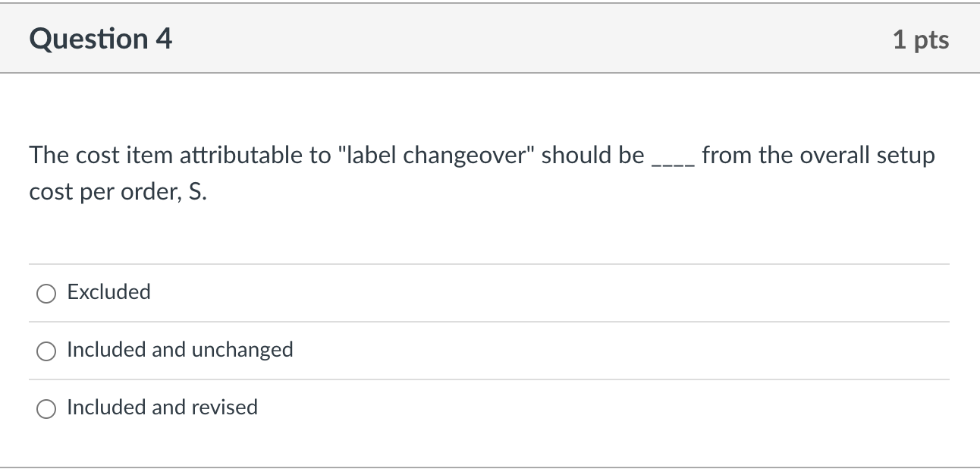This screenshot has height=469, width=980.
Task: Select the Included and unchanged radio button
Action: (46, 351)
